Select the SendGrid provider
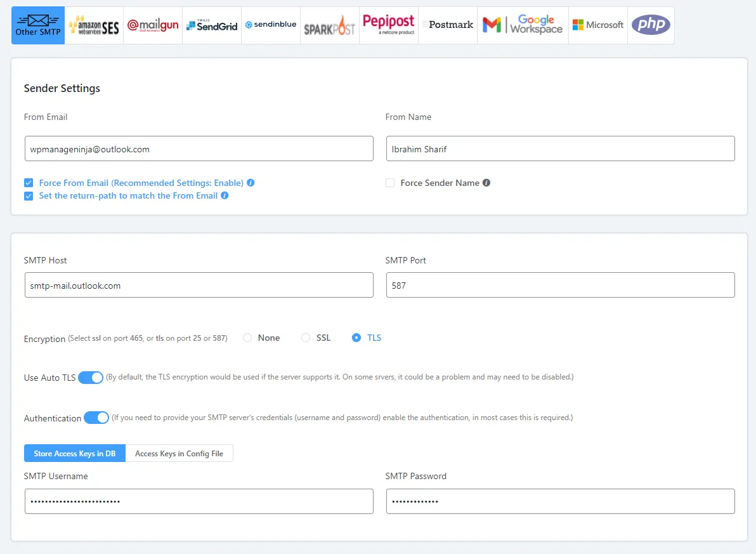The image size is (756, 554). coord(212,25)
